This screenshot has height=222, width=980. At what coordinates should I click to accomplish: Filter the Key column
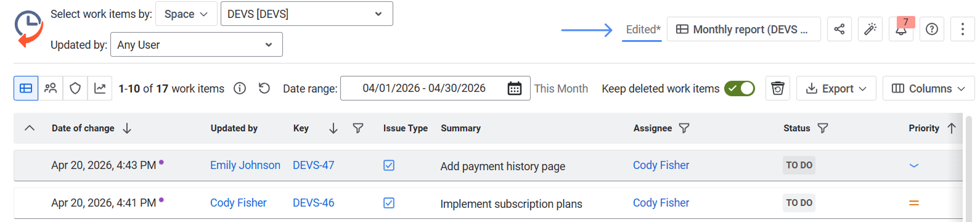point(358,128)
